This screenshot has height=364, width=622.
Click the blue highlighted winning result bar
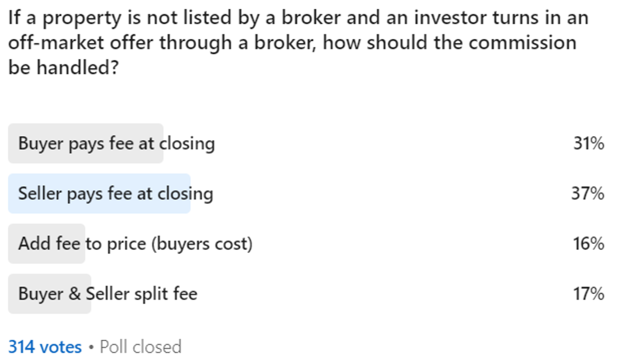click(99, 194)
